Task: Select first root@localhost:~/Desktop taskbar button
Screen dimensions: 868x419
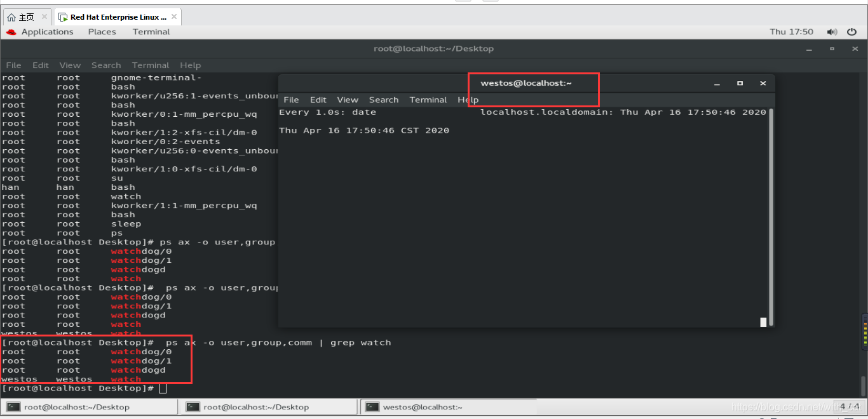Action: coord(90,407)
